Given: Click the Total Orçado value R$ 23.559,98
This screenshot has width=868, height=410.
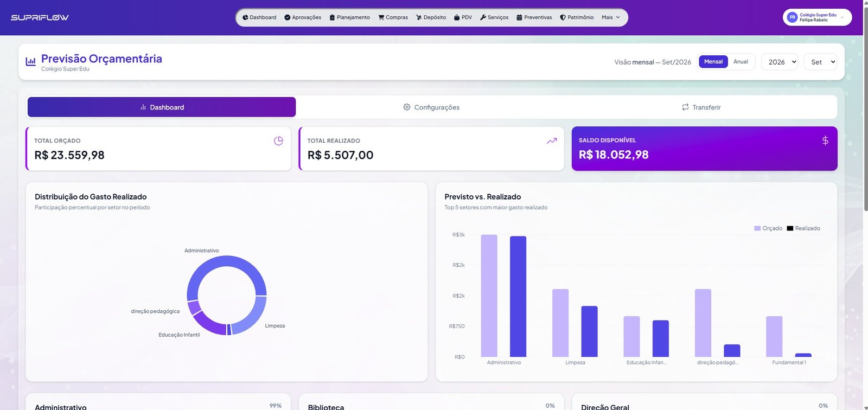Looking at the screenshot, I should pos(69,155).
